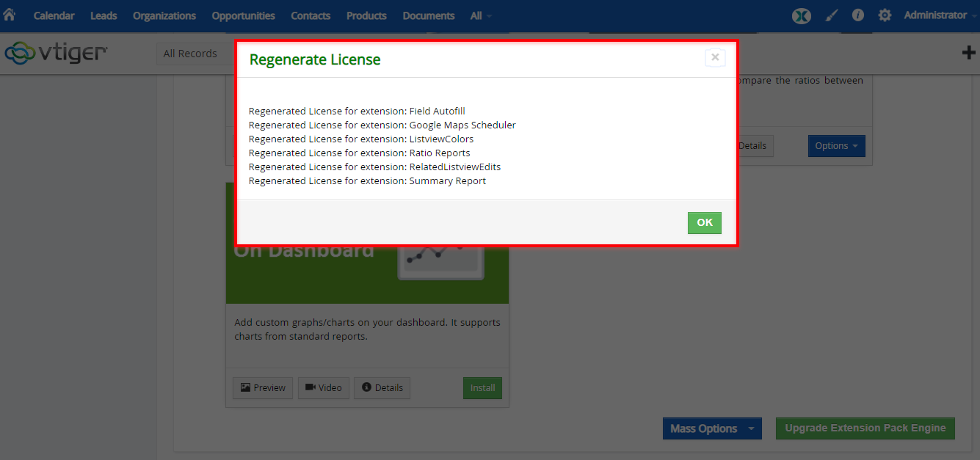
Task: Open the Calendar menu
Action: pyautogui.click(x=54, y=15)
